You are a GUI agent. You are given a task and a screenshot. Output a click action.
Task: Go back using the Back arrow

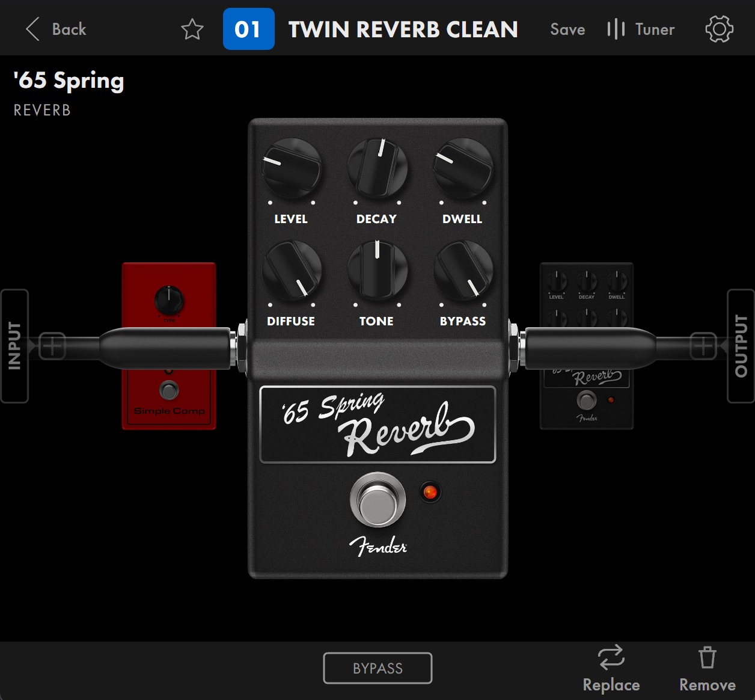(x=55, y=29)
